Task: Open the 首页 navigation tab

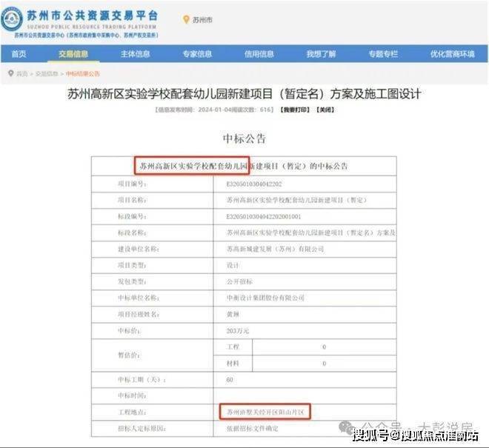Action: [x=19, y=54]
